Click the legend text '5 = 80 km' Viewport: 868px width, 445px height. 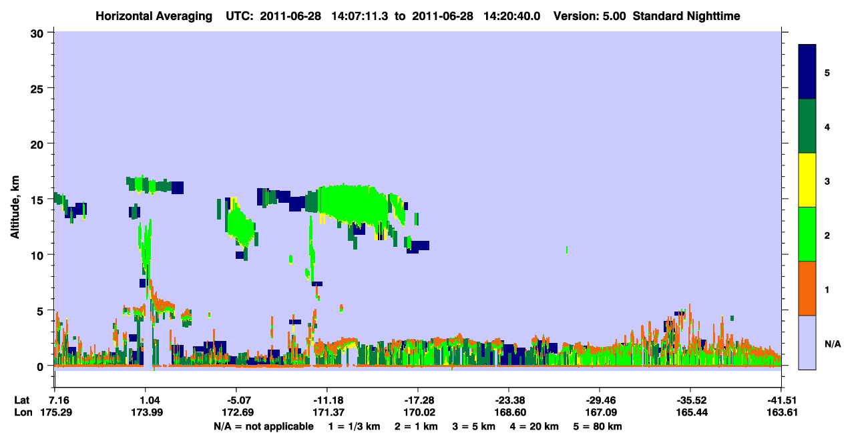click(x=598, y=426)
